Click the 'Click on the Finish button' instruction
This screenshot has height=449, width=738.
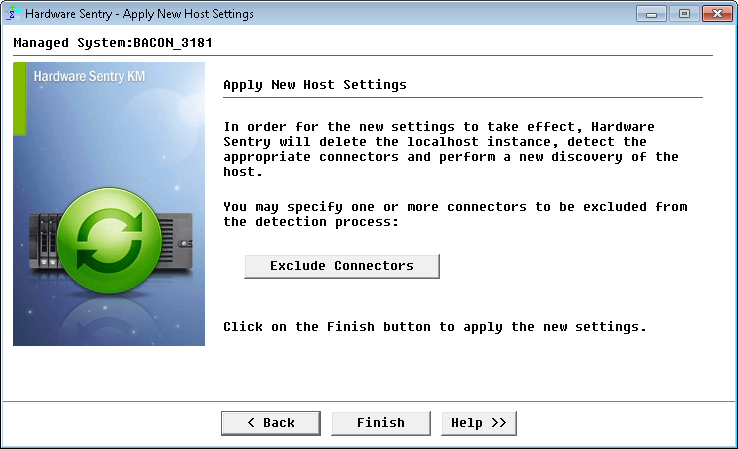point(434,327)
